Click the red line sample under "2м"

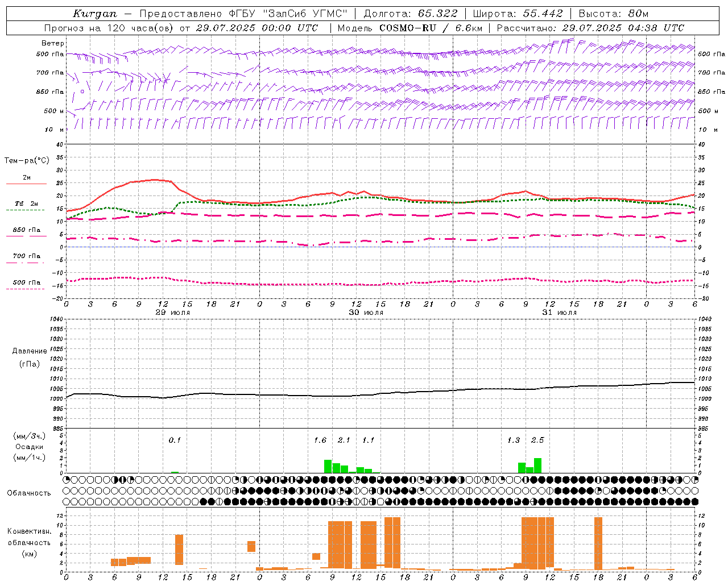(26, 184)
